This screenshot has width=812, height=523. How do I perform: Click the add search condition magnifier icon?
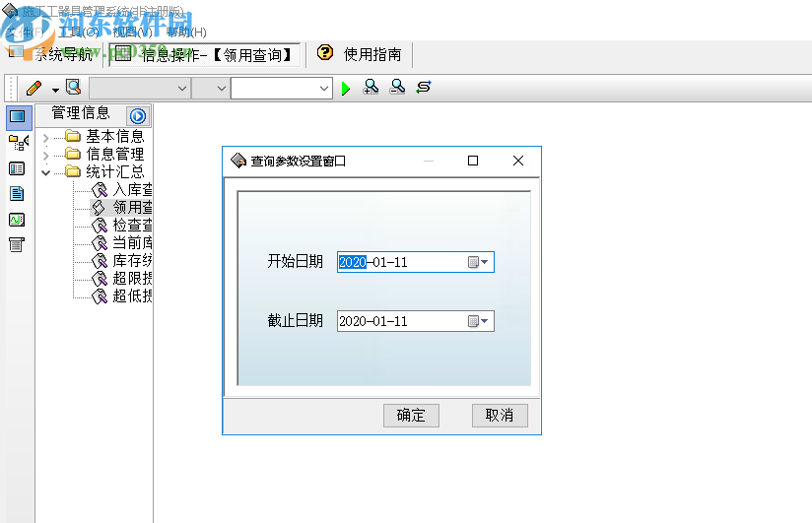pos(371,87)
